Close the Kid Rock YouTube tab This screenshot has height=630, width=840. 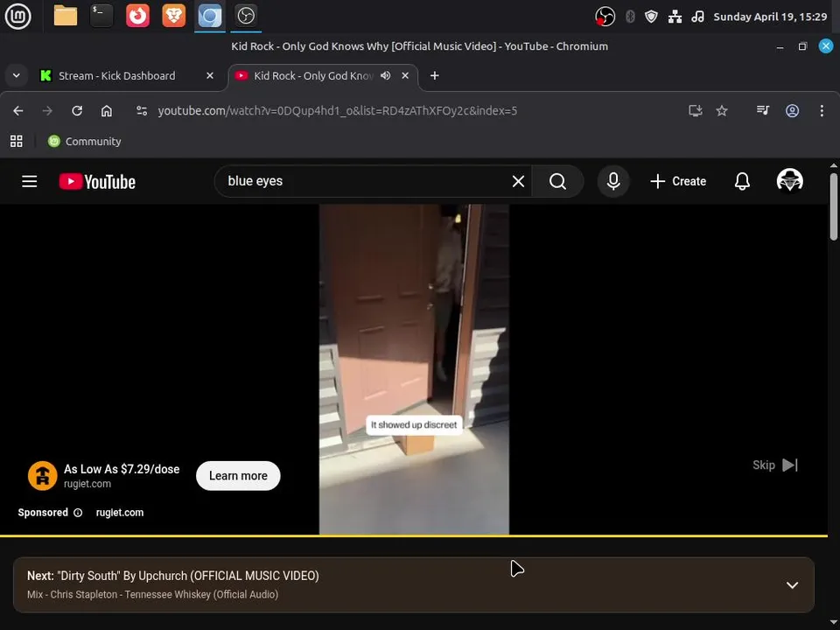[405, 75]
